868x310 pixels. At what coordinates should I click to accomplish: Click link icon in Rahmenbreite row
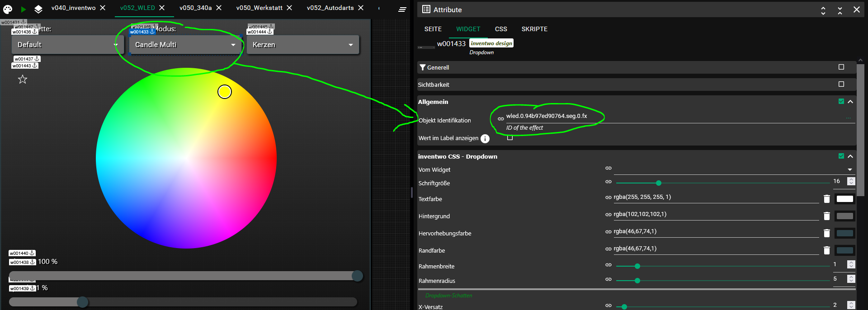point(609,265)
